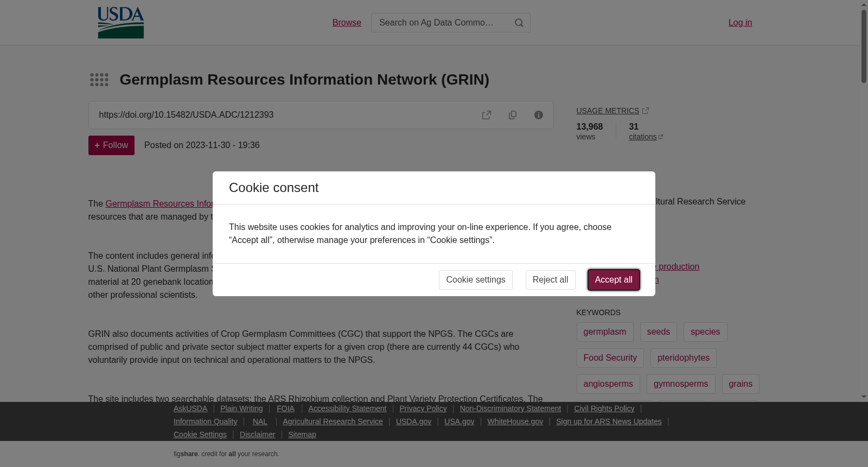This screenshot has height=467, width=868.
Task: Click the scrollbar up arrow
Action: click(x=864, y=4)
